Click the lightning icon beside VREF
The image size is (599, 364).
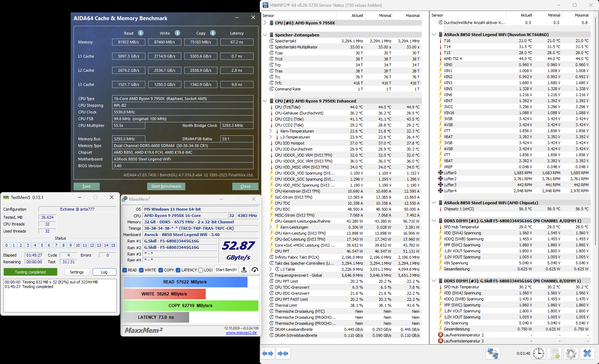point(441,167)
